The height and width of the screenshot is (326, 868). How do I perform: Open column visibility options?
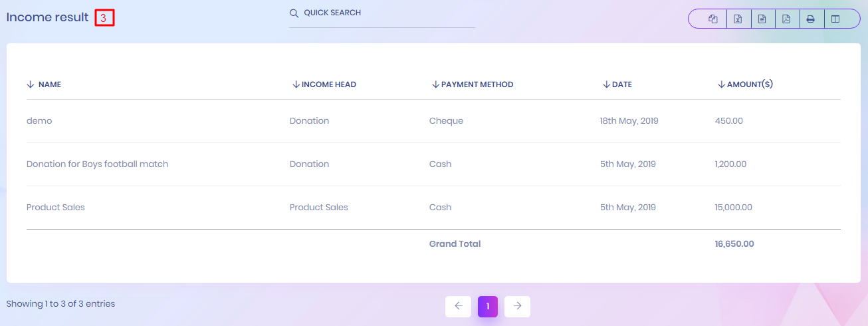click(x=835, y=19)
